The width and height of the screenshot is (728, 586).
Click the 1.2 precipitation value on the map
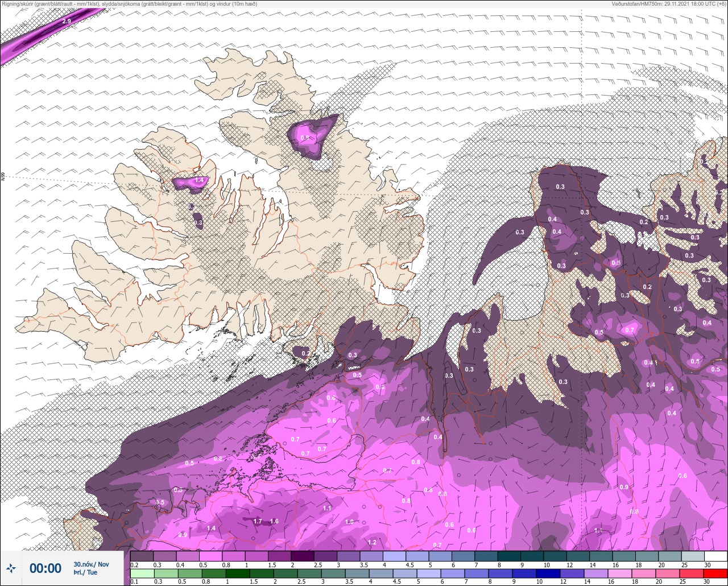[x=373, y=542]
